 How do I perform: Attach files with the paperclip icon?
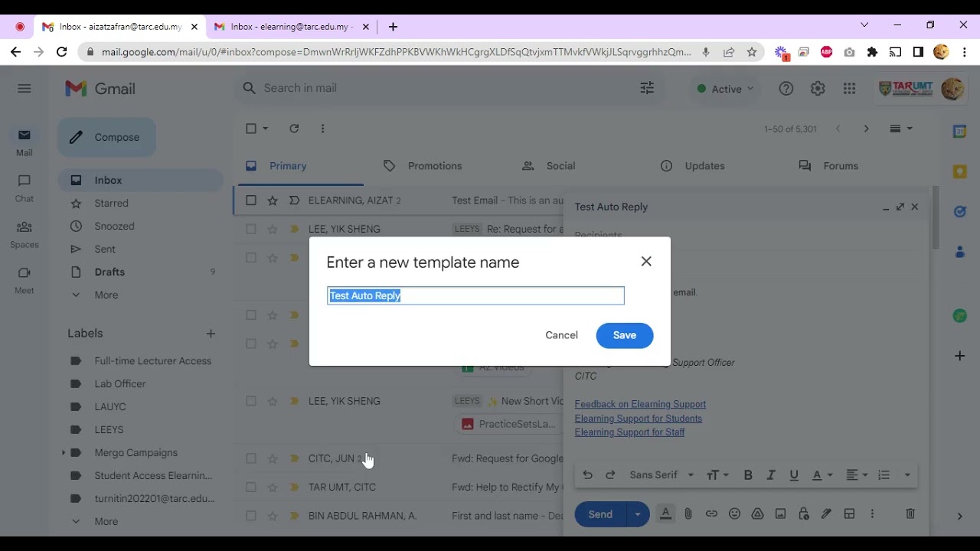click(688, 514)
